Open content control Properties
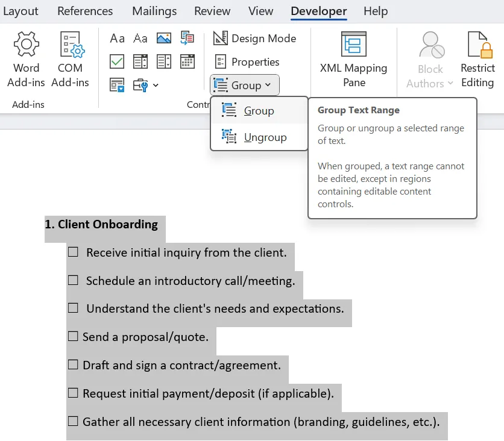Screen dimensions: 504x441 [x=247, y=61]
